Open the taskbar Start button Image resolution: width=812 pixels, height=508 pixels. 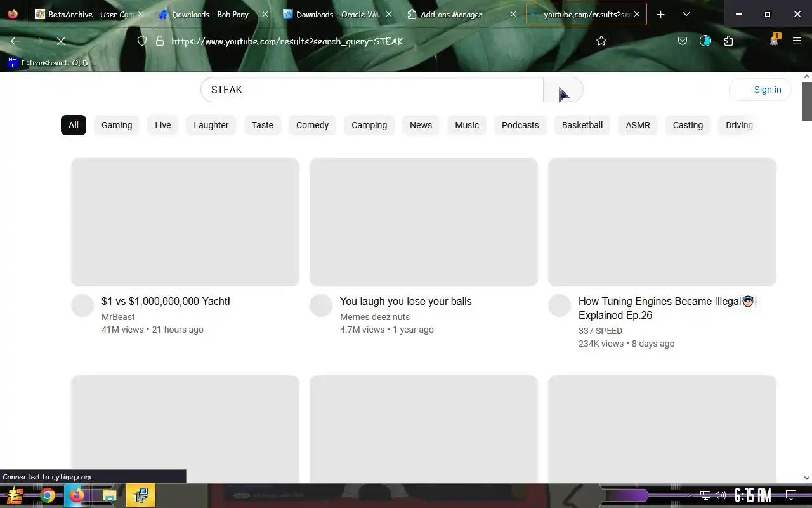coord(15,495)
